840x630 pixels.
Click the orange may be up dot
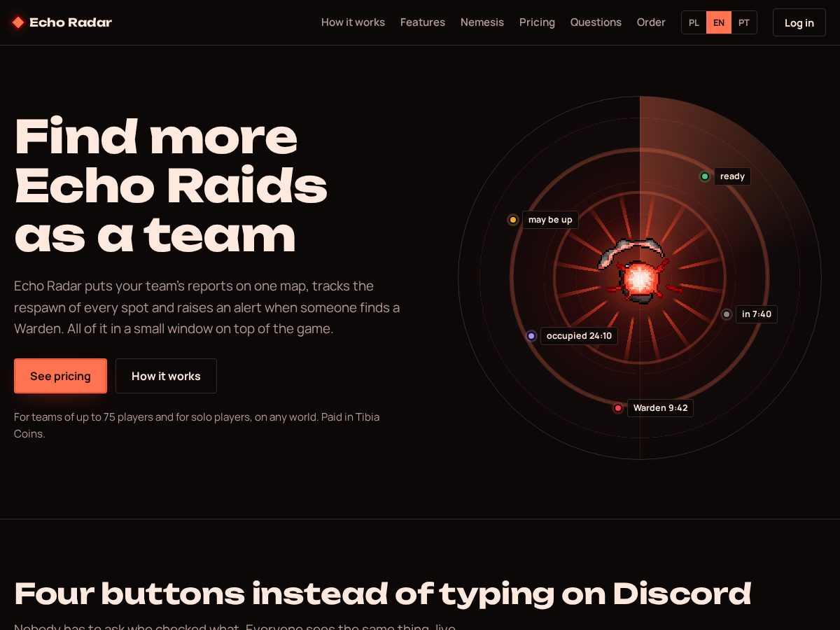click(x=512, y=220)
